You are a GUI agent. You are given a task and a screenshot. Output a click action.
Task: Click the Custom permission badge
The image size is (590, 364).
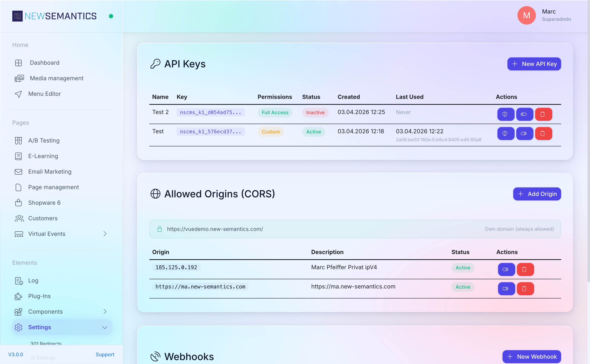(x=271, y=132)
